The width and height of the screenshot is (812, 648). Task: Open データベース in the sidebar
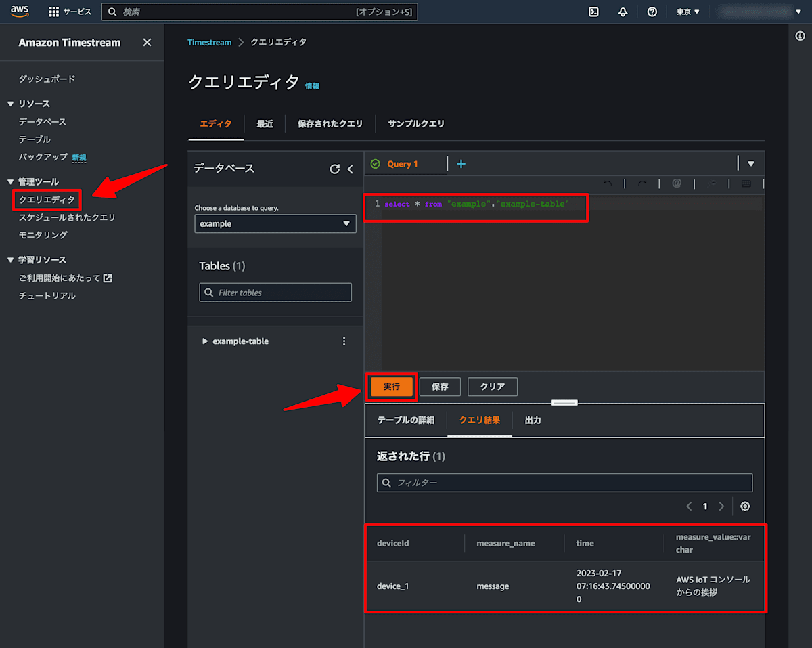coord(43,122)
